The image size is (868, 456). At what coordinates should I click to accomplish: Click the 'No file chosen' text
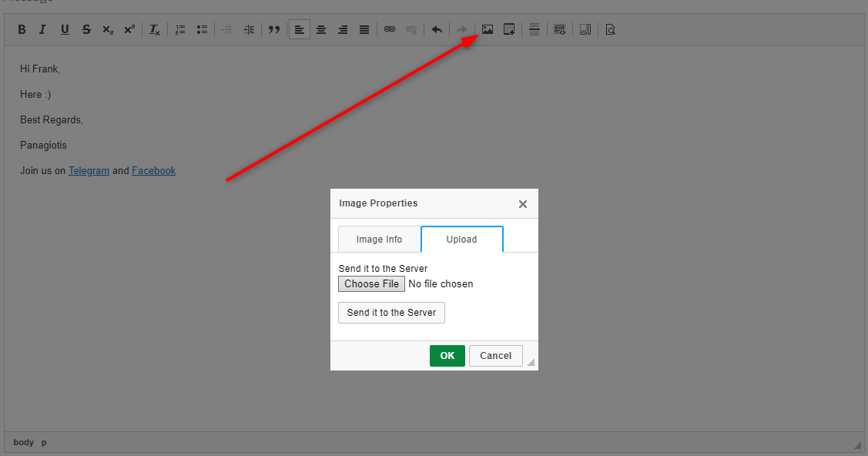441,284
